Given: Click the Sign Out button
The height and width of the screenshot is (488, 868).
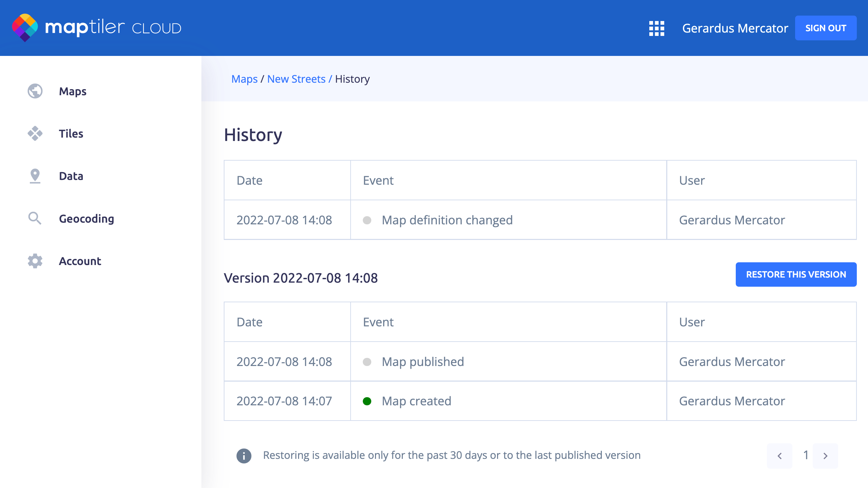Looking at the screenshot, I should pyautogui.click(x=826, y=28).
